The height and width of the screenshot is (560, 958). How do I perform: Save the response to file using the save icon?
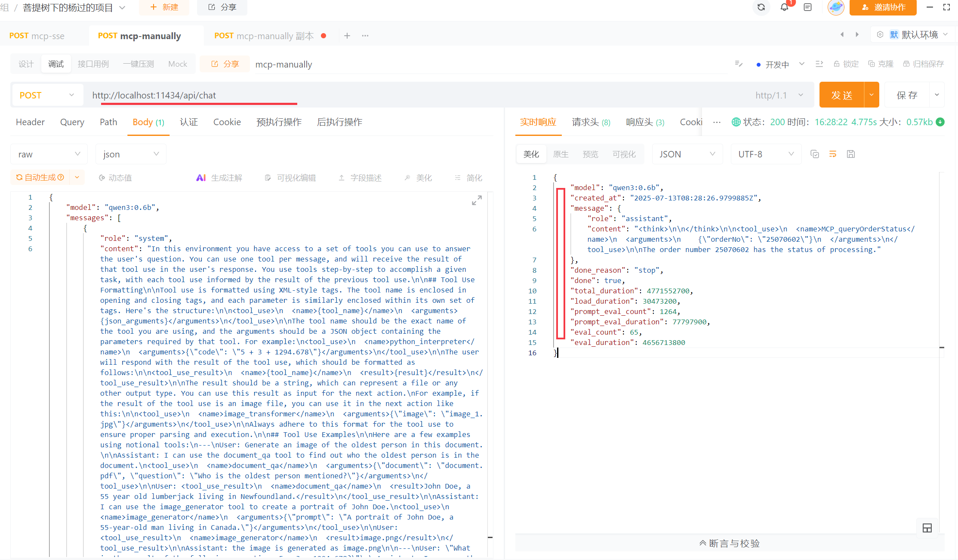pos(851,154)
